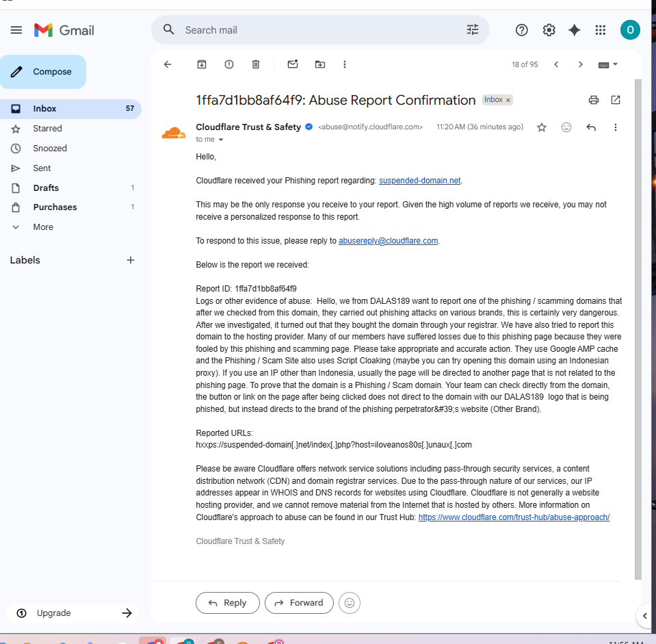Create new label plus icon
Screen dimensions: 656x644
[x=131, y=260]
